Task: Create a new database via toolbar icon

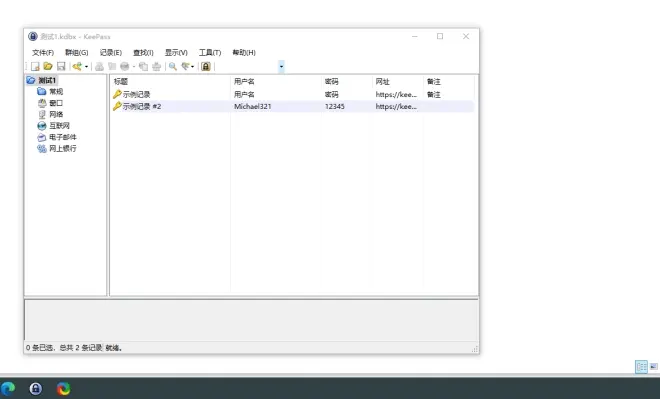Action: (35, 66)
